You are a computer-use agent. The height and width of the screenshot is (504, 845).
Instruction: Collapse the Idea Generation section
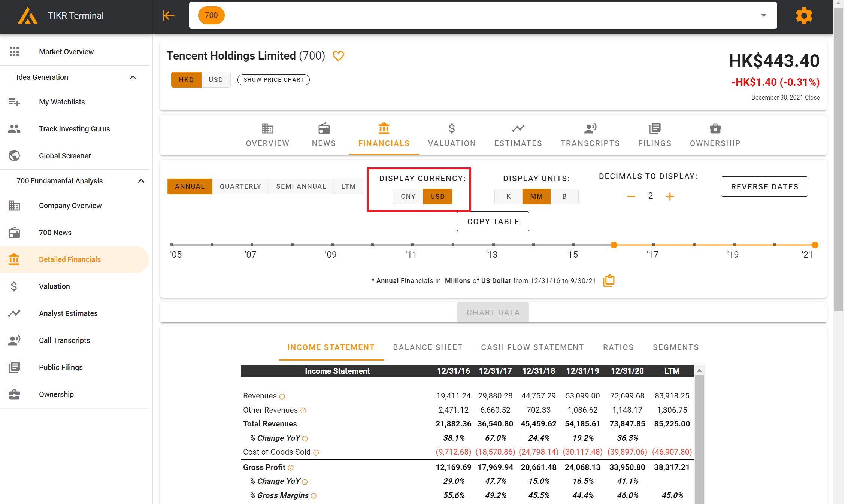point(133,77)
